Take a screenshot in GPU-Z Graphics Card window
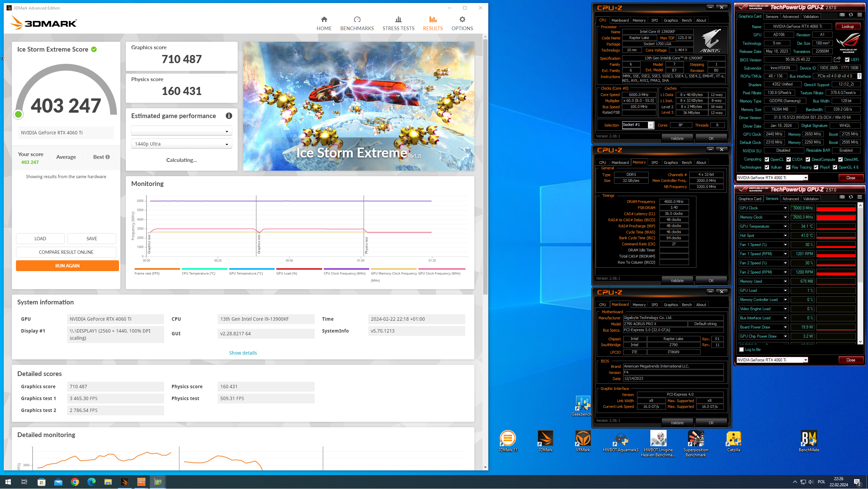 pos(842,15)
